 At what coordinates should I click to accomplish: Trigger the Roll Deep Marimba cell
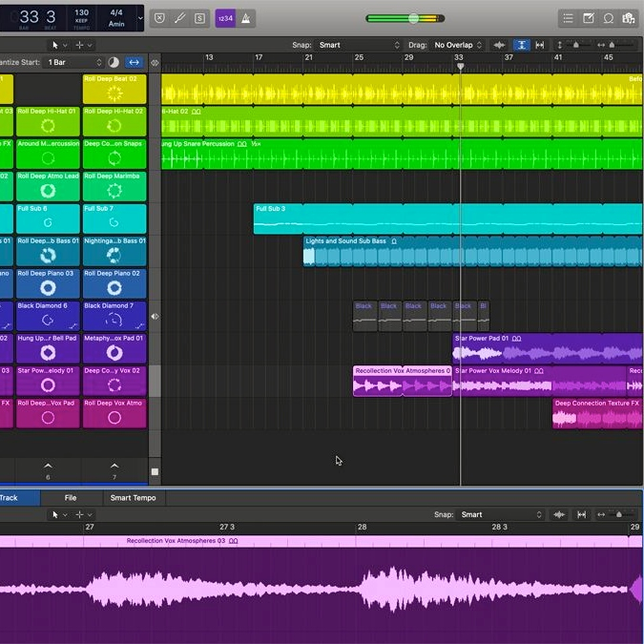[114, 186]
